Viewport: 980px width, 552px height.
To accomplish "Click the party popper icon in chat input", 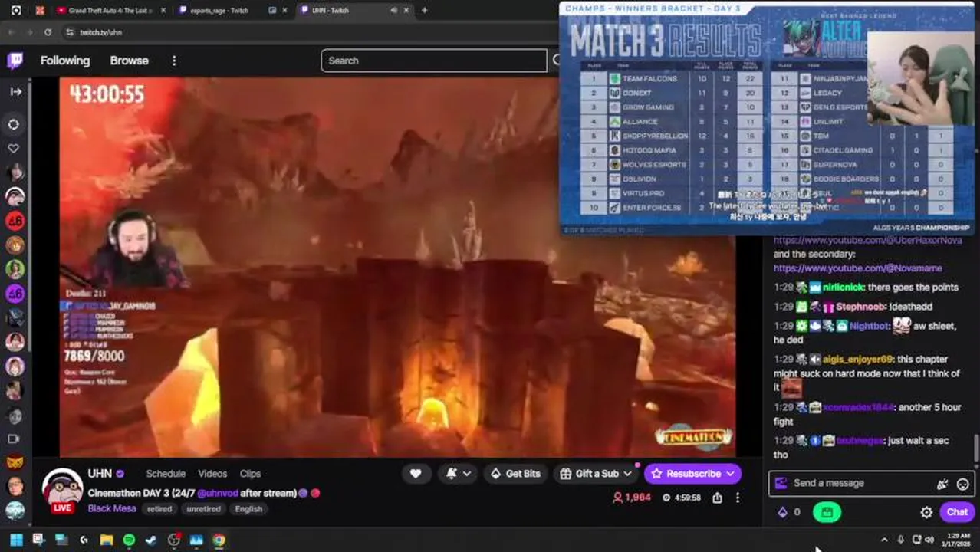I will [942, 484].
